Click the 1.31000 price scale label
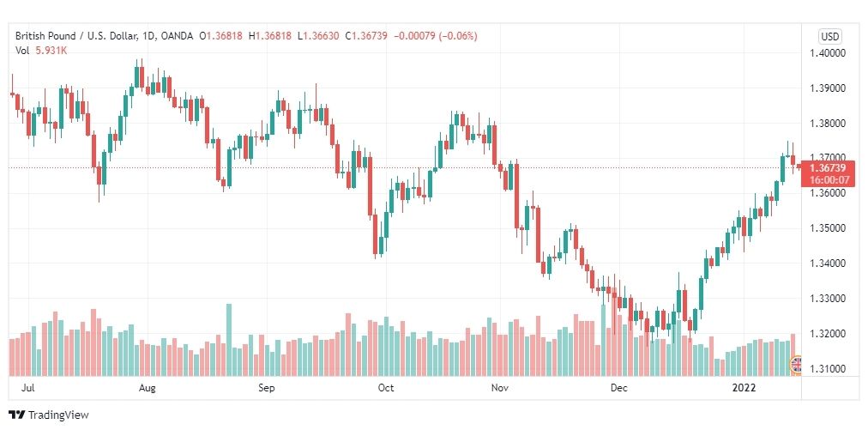 [x=828, y=368]
